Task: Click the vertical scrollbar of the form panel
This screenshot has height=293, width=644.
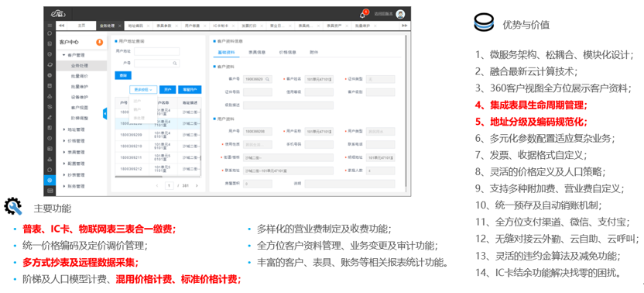Action: coord(406,110)
